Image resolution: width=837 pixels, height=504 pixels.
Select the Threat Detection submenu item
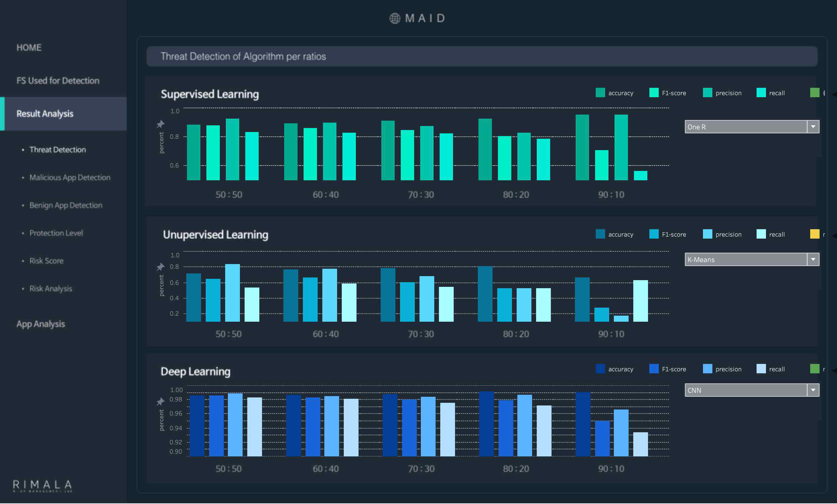coord(58,150)
